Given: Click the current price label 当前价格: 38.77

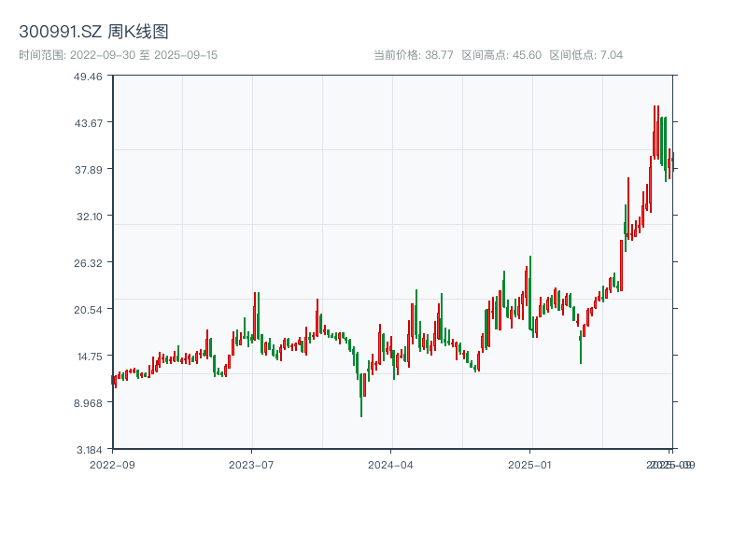Looking at the screenshot, I should point(414,55).
